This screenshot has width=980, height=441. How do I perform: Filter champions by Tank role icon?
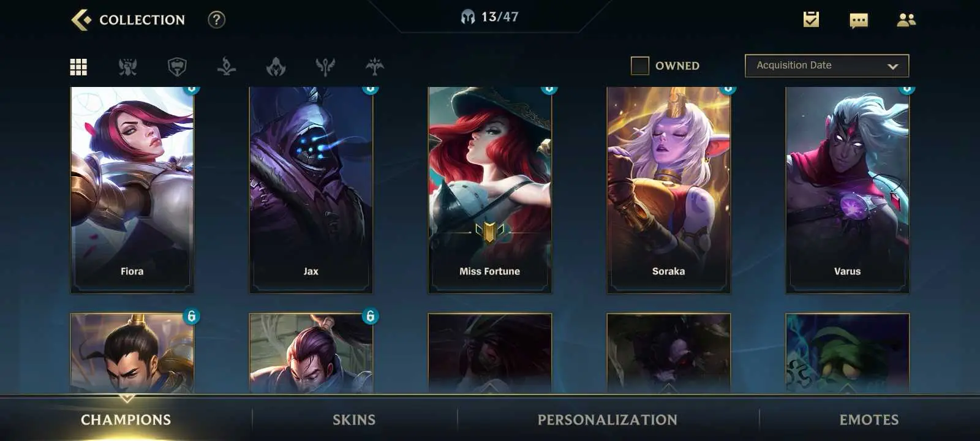click(x=177, y=67)
